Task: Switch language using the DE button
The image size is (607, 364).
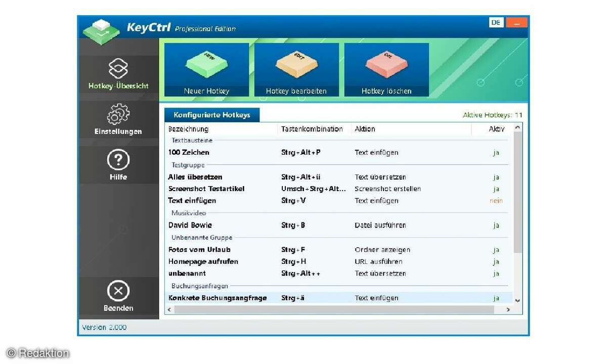Action: (496, 23)
